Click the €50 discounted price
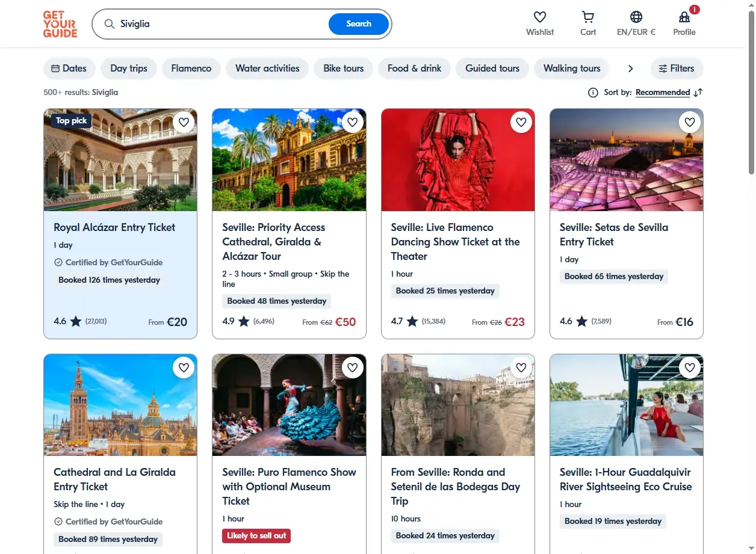This screenshot has width=756, height=554. (x=345, y=322)
